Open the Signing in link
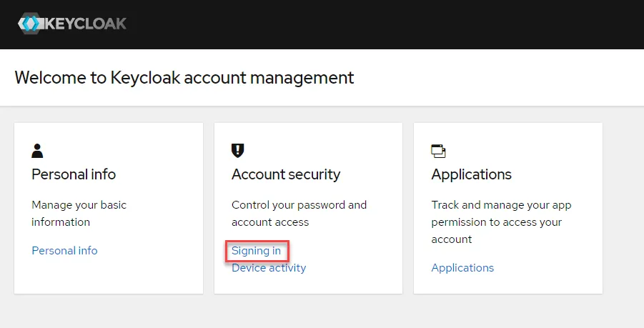This screenshot has width=644, height=328. point(257,250)
